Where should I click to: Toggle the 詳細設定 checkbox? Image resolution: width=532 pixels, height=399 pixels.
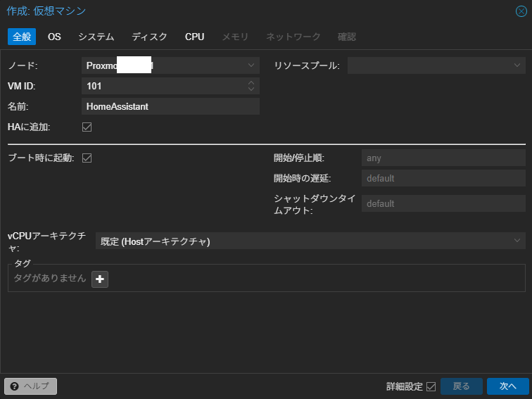click(x=431, y=386)
